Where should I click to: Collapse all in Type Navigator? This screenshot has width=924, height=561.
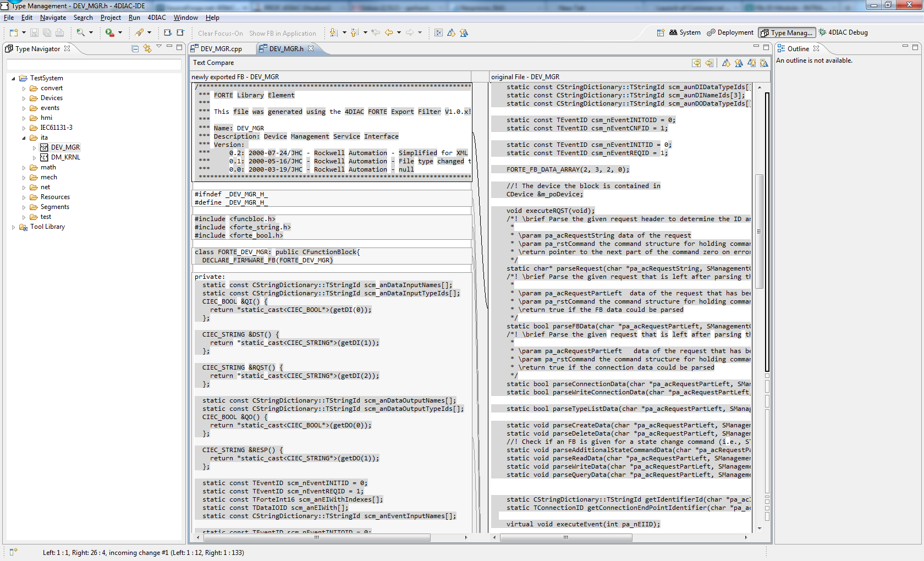click(135, 48)
